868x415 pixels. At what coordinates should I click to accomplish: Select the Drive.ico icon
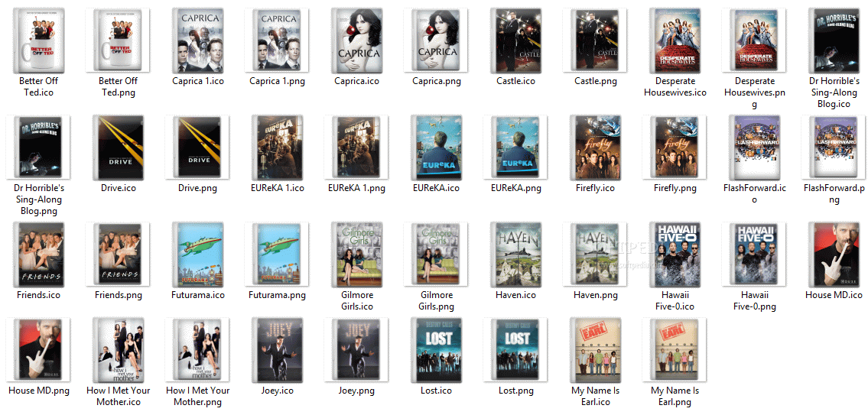click(x=118, y=148)
